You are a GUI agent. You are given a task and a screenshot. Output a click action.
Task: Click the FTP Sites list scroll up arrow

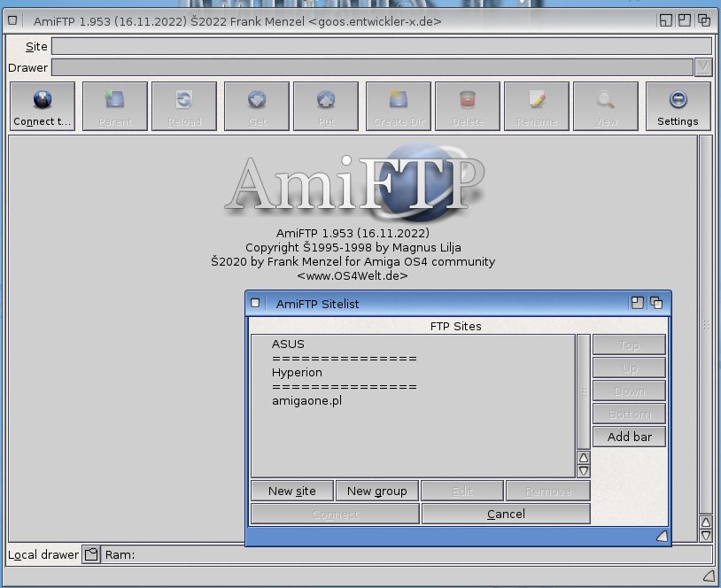(x=584, y=458)
